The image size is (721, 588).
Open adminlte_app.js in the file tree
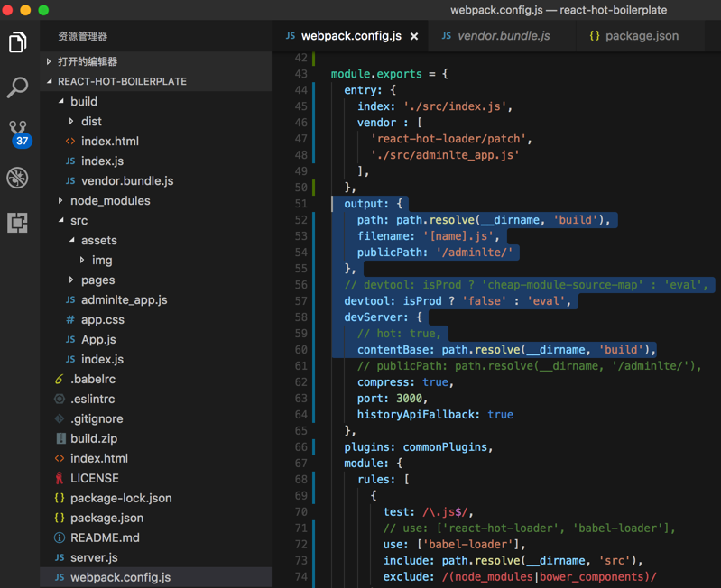(x=124, y=299)
